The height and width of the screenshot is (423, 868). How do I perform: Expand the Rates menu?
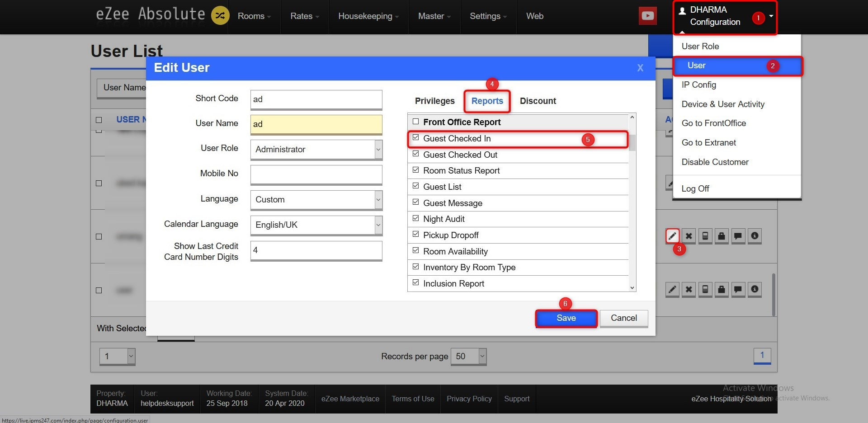(304, 16)
